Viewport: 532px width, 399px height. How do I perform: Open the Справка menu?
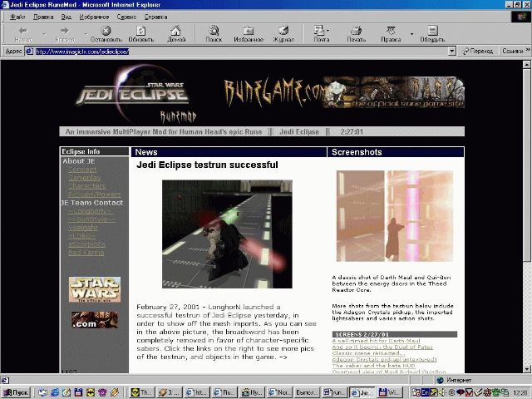[x=155, y=17]
